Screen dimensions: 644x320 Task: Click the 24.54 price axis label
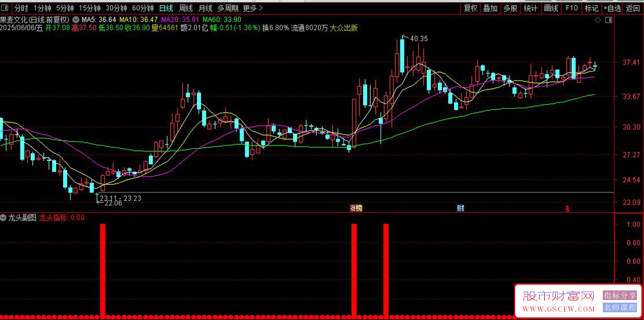631,180
